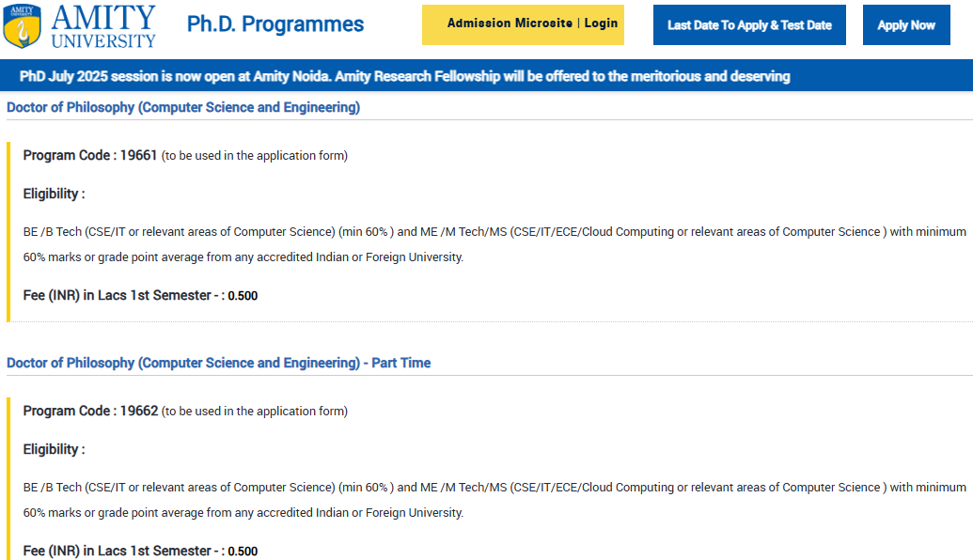Click Program Code 19662 text

coord(90,411)
